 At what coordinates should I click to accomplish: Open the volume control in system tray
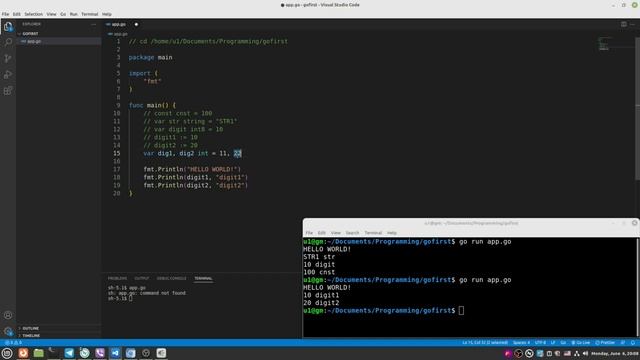pos(585,353)
